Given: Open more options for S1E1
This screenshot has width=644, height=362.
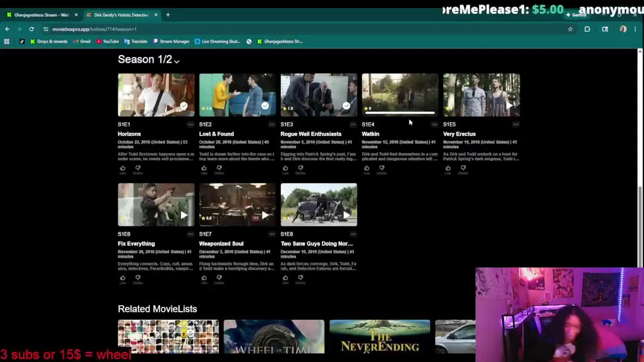Looking at the screenshot, I should pyautogui.click(x=190, y=124).
